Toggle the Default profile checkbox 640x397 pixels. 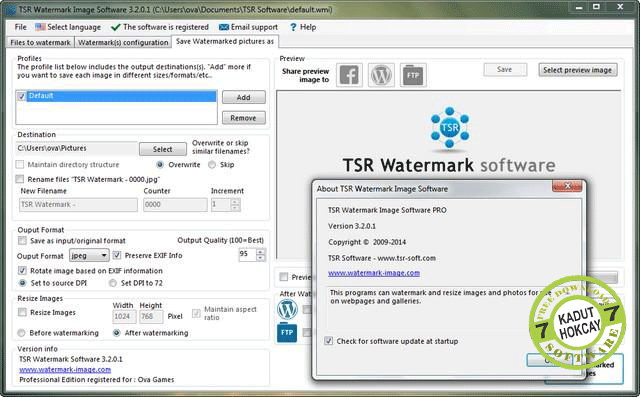[22, 97]
